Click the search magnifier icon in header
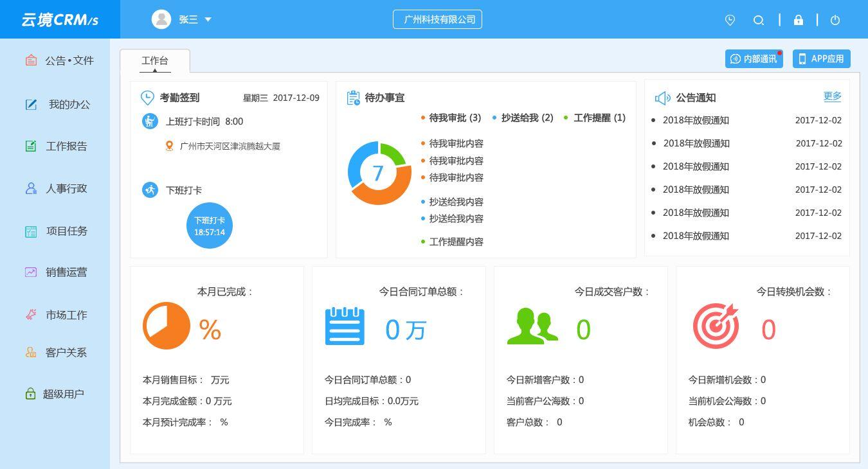868x469 pixels. coord(759,20)
